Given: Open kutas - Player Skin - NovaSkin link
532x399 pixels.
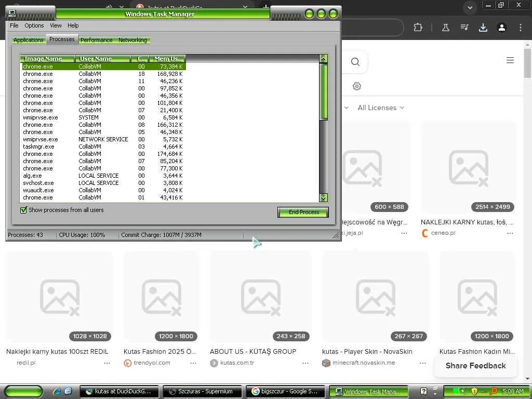Looking at the screenshot, I should pyautogui.click(x=367, y=352).
